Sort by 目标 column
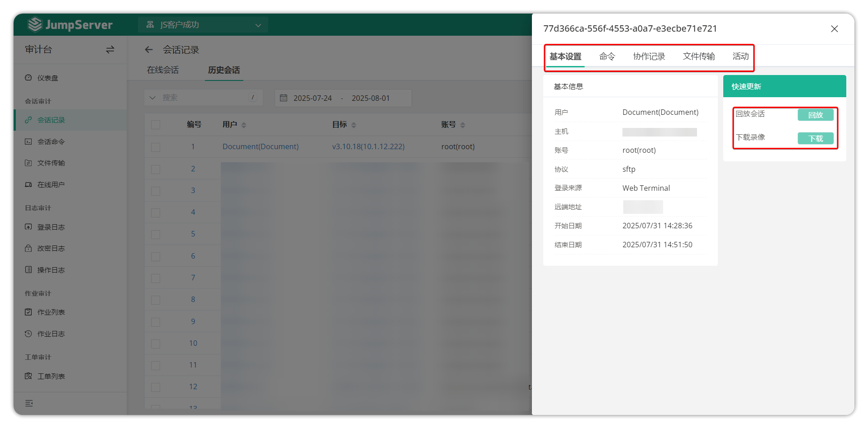The image size is (868, 424). click(x=354, y=125)
